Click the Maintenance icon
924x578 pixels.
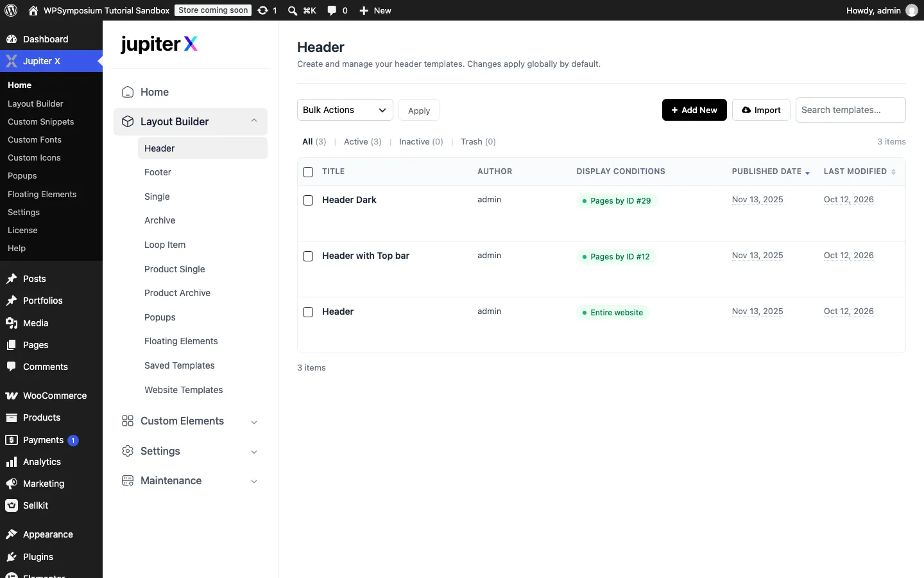pos(128,480)
